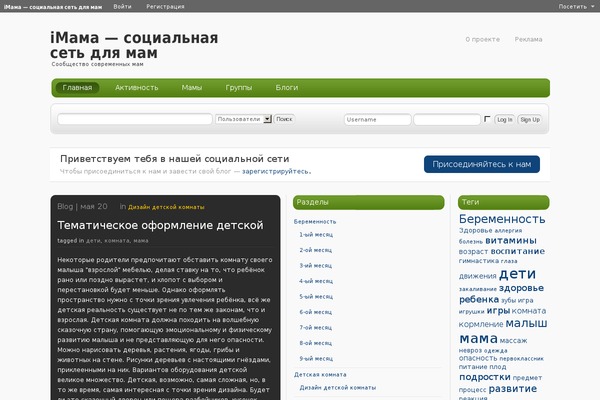Open section 6-ой месяц

click(x=316, y=312)
